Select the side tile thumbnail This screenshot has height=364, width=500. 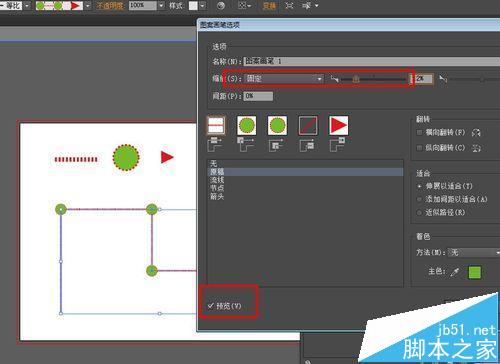pyautogui.click(x=216, y=125)
